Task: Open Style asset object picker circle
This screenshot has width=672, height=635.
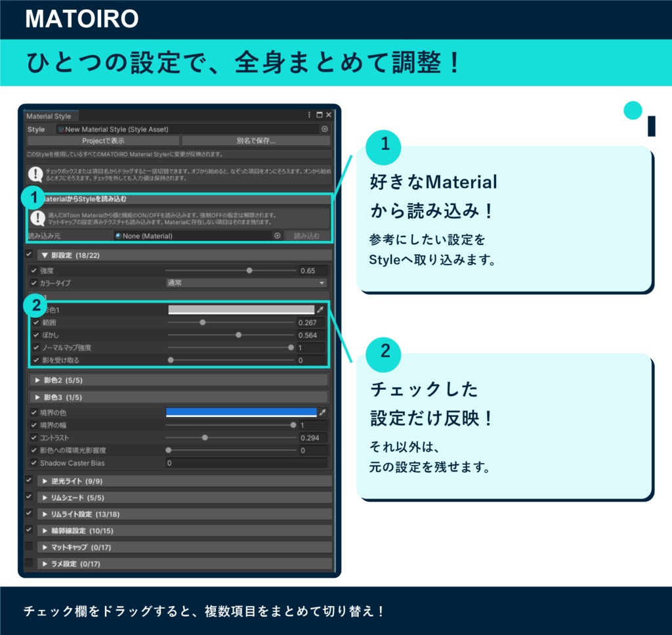Action: [x=324, y=129]
